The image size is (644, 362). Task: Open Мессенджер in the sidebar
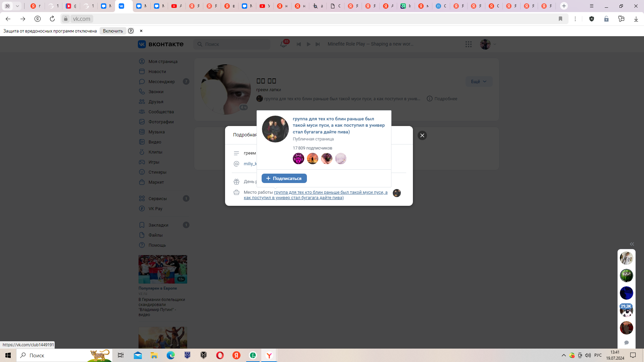(161, 82)
